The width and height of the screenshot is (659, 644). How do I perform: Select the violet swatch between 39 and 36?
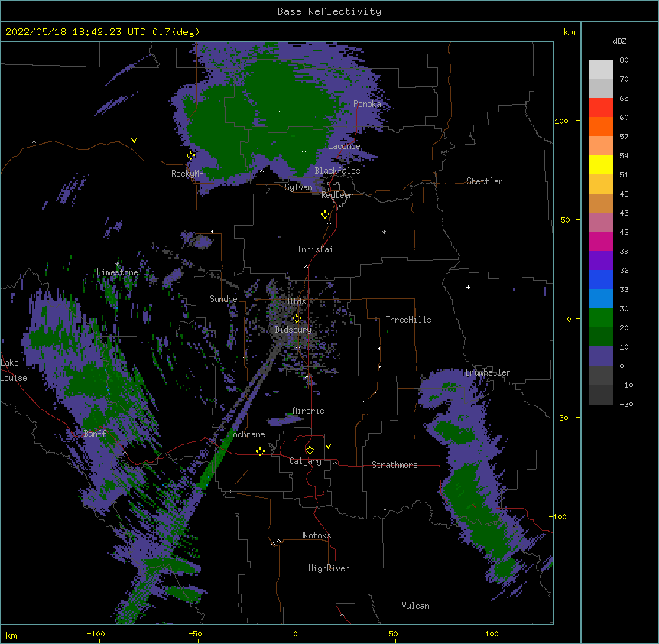pyautogui.click(x=601, y=260)
